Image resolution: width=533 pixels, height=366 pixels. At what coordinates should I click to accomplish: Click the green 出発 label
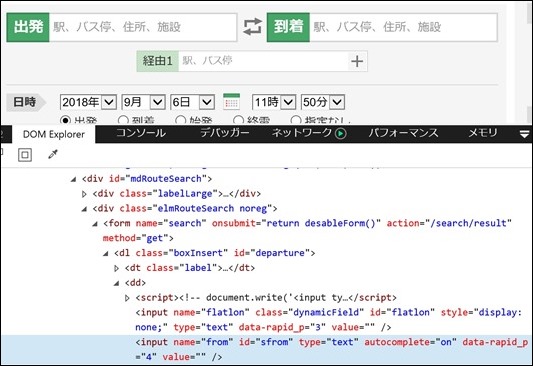point(28,27)
